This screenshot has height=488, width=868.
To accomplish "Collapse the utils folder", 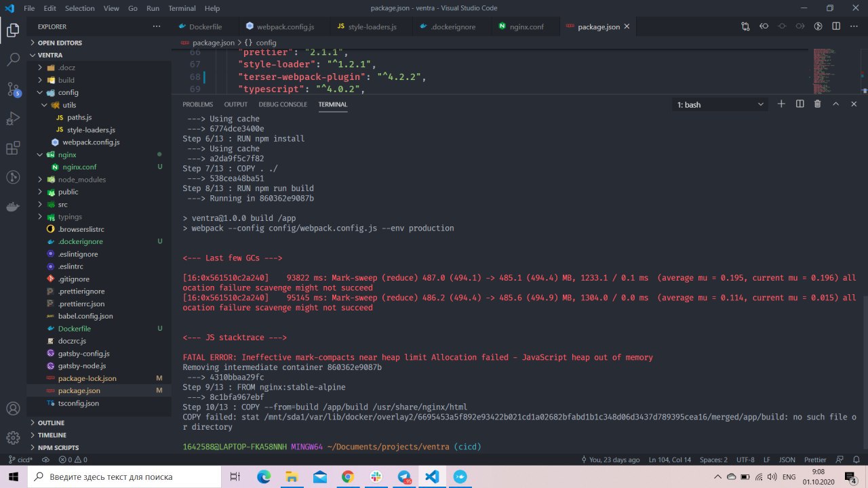I will pyautogui.click(x=99, y=105).
